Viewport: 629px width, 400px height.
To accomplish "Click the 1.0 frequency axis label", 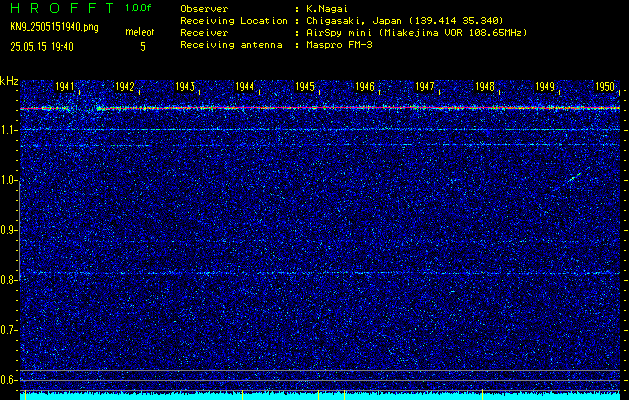I will [x=9, y=181].
